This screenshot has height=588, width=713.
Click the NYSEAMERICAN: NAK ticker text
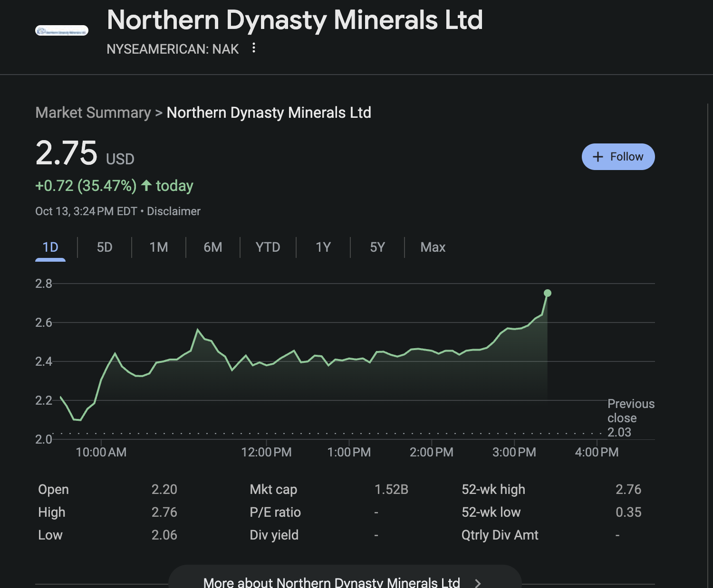[x=173, y=49]
